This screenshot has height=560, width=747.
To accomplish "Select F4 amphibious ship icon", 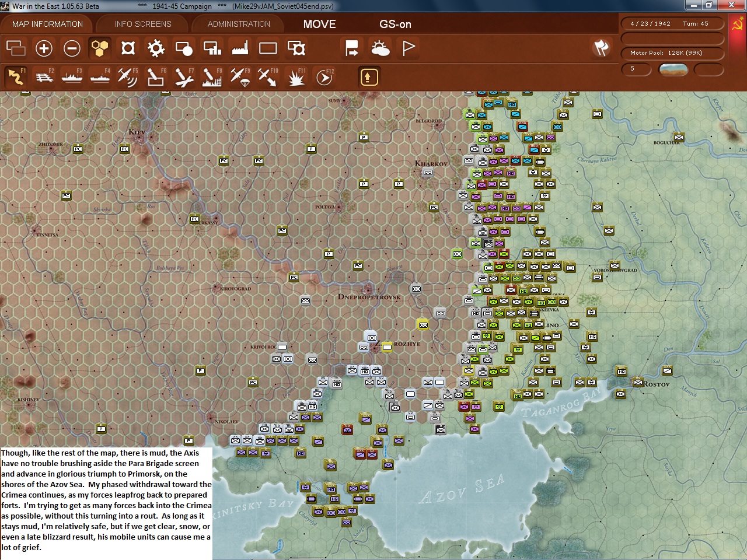I will pos(100,76).
